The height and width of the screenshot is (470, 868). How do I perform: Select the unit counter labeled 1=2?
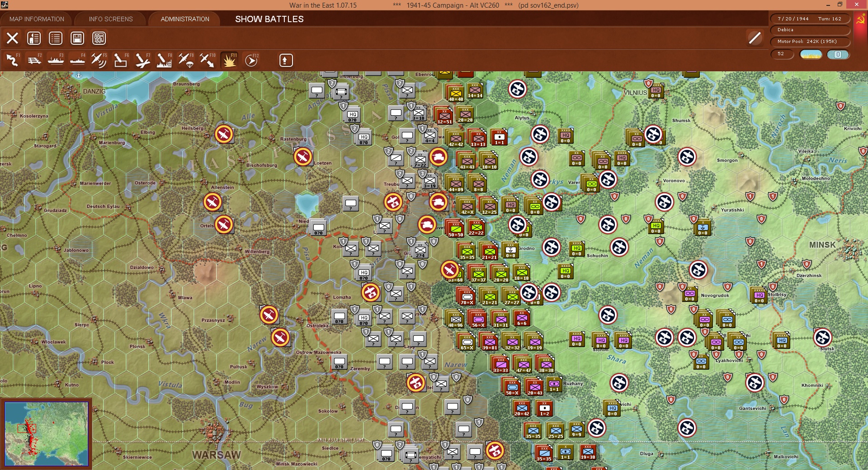pyautogui.click(x=544, y=408)
